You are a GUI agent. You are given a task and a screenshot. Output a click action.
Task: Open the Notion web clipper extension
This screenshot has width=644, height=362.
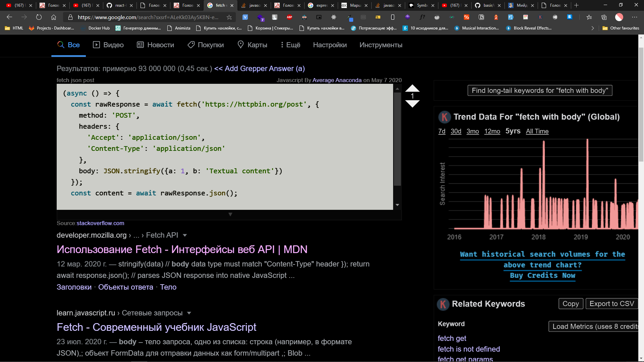tap(481, 17)
